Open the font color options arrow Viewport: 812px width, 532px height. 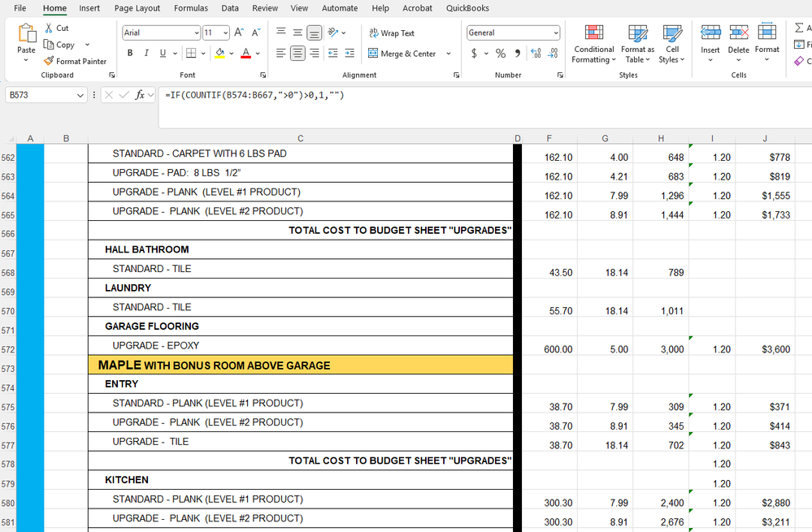coord(258,54)
